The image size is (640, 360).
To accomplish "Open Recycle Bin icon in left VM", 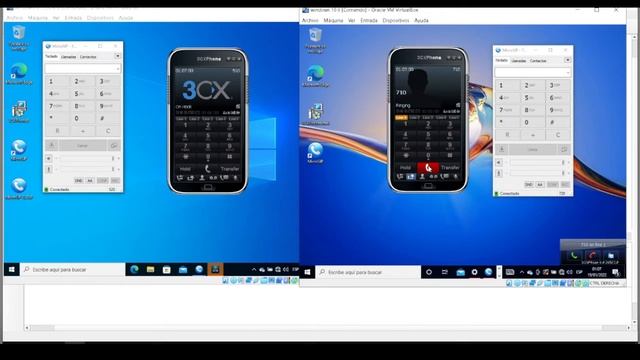I will (19, 38).
